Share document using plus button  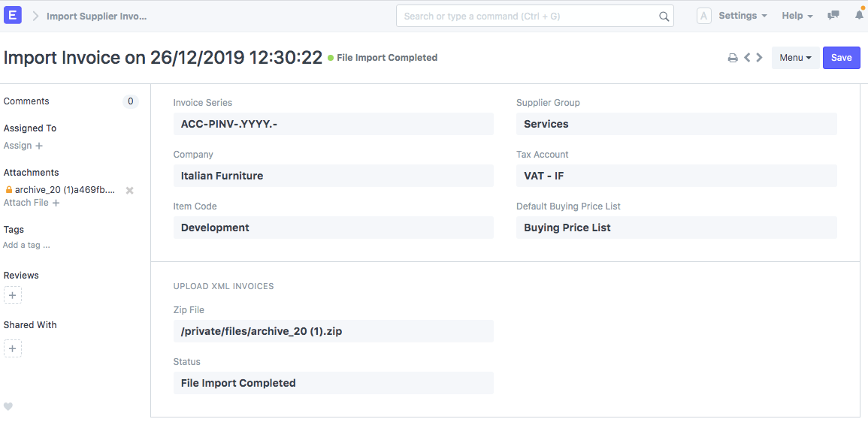pos(13,348)
